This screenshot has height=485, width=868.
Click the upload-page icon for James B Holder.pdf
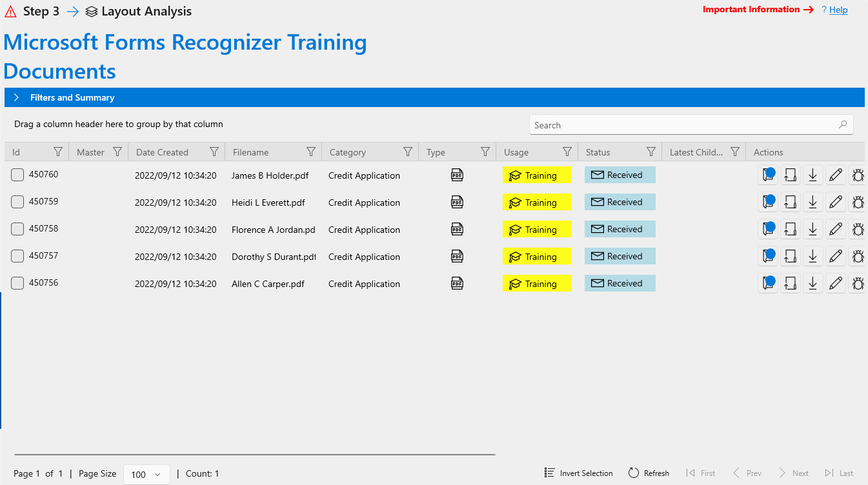791,175
